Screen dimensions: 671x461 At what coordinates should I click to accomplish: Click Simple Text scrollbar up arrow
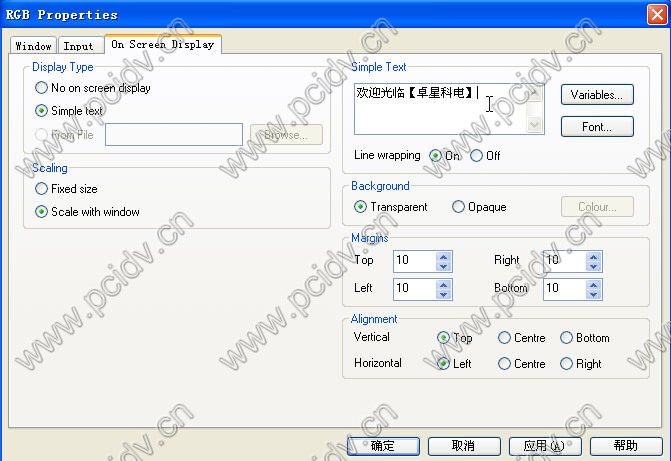click(534, 92)
